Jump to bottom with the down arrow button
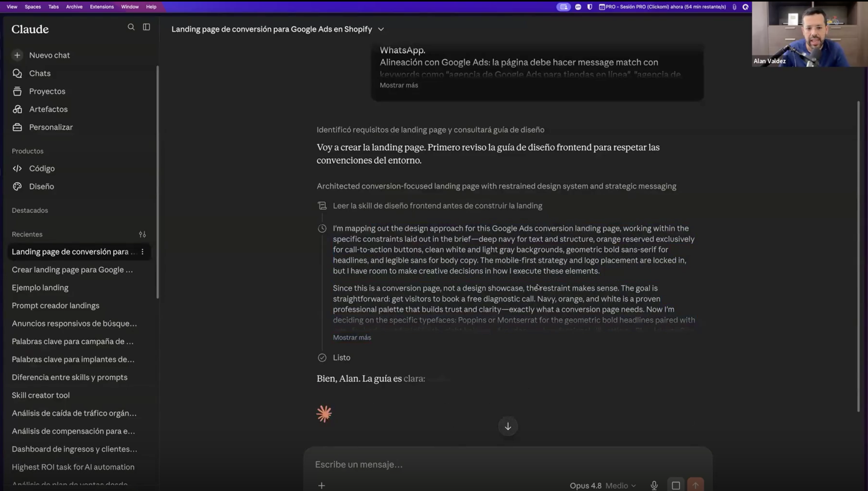868x491 pixels. tap(508, 427)
